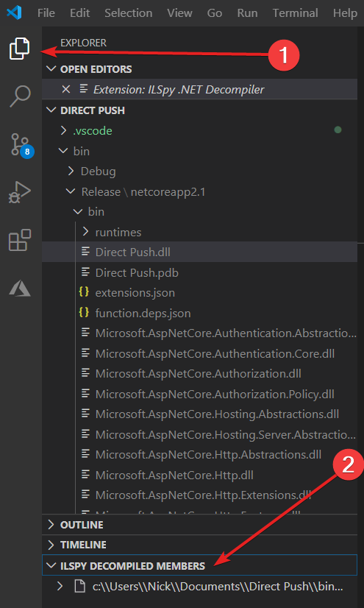Open the Selection menu

coord(128,13)
